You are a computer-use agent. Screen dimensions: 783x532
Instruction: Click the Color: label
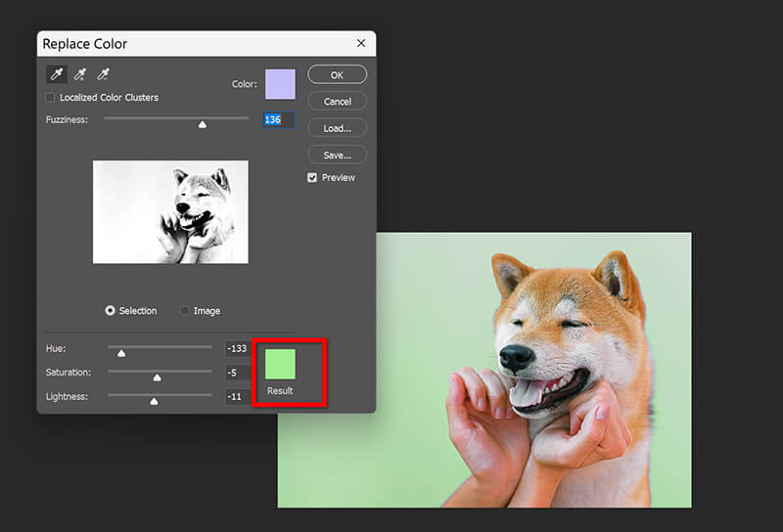[x=244, y=84]
